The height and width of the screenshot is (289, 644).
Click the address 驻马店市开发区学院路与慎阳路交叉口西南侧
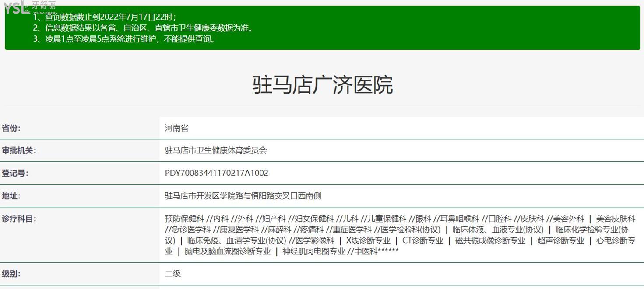coord(243,196)
